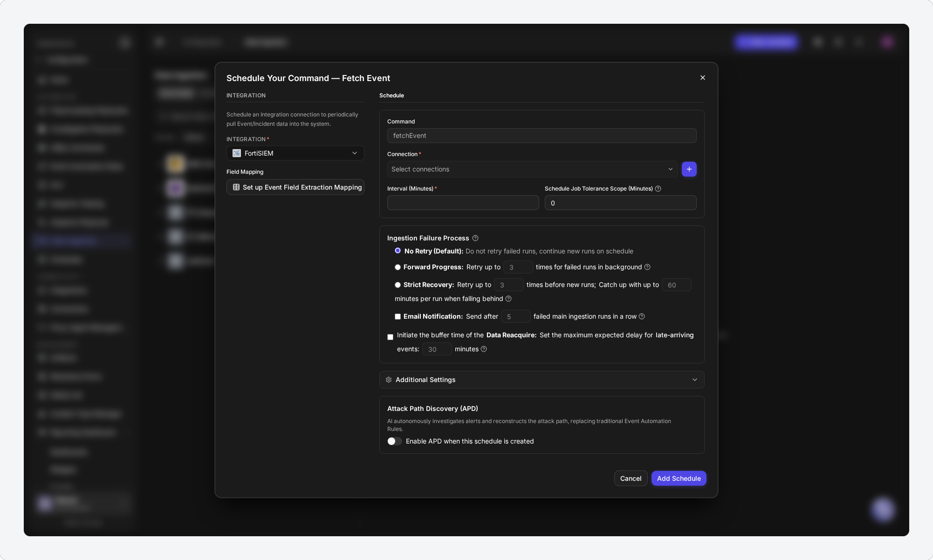Click the Schedule Job Tolerance Scope field
Screen dimensions: 933x560
point(620,203)
